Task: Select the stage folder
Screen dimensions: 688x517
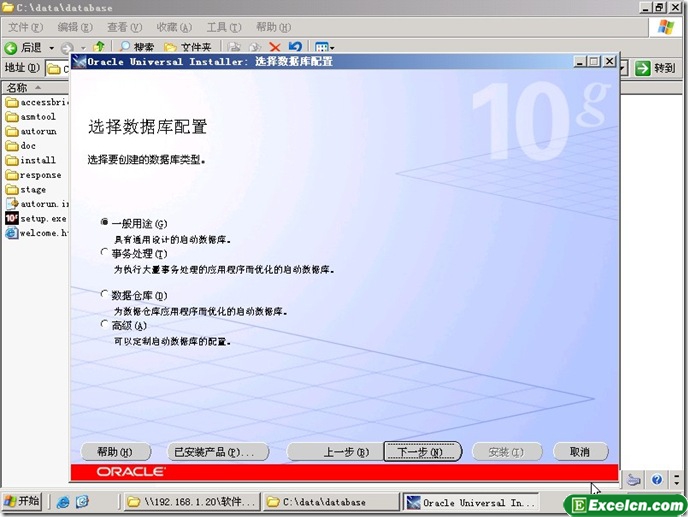Action: (x=26, y=189)
